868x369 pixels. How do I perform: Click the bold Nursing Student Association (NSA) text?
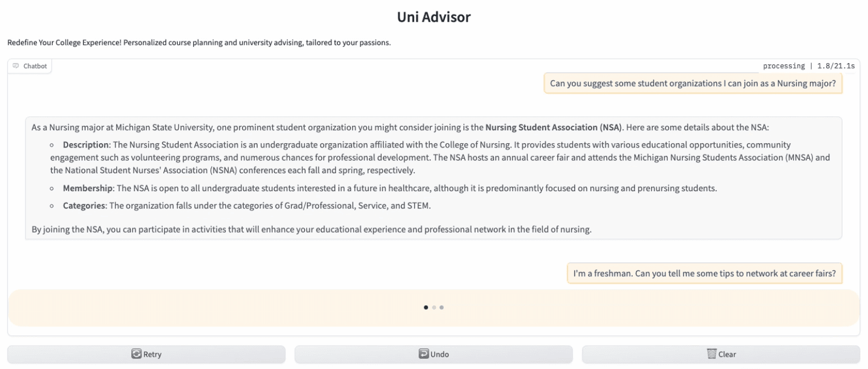coord(554,127)
